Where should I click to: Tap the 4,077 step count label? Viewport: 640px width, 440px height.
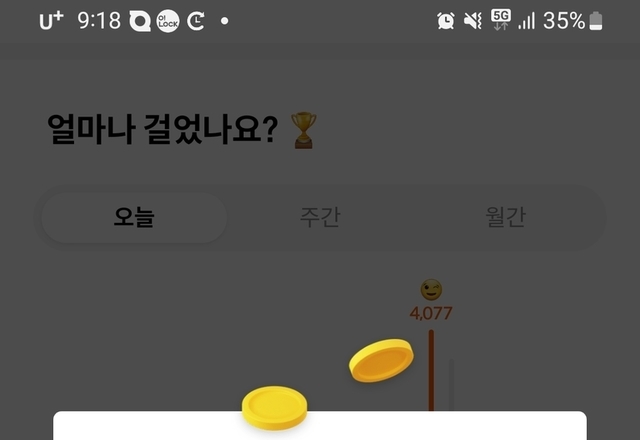click(431, 313)
